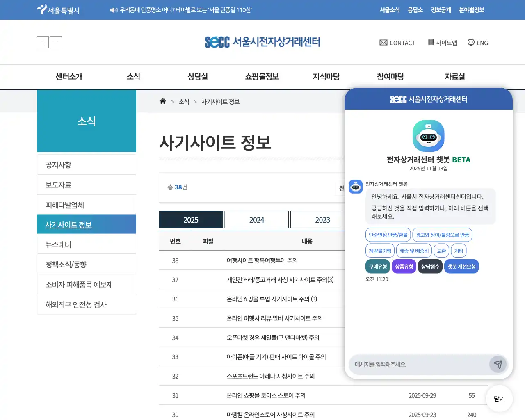Switch to the 2024 year tab
Image resolution: width=525 pixels, height=420 pixels.
[x=256, y=220]
